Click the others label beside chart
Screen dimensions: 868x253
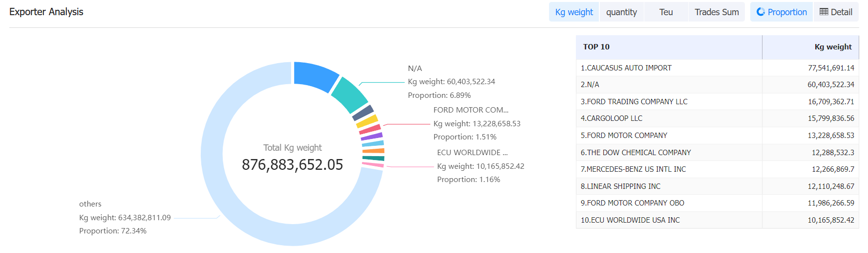pyautogui.click(x=90, y=204)
